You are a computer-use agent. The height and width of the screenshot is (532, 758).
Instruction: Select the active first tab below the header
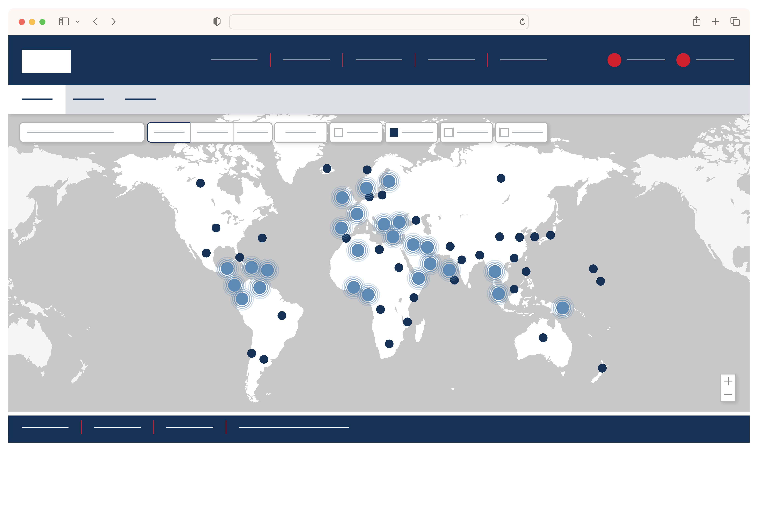(x=37, y=99)
